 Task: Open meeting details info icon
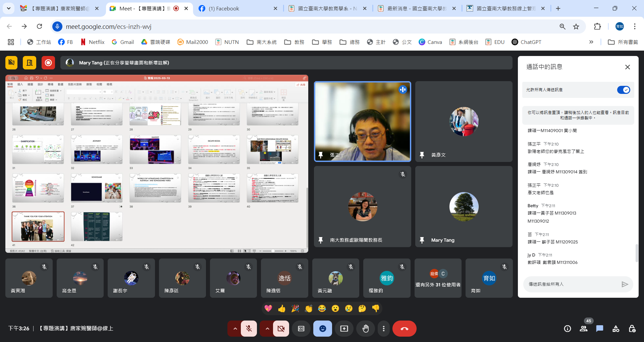(x=568, y=329)
